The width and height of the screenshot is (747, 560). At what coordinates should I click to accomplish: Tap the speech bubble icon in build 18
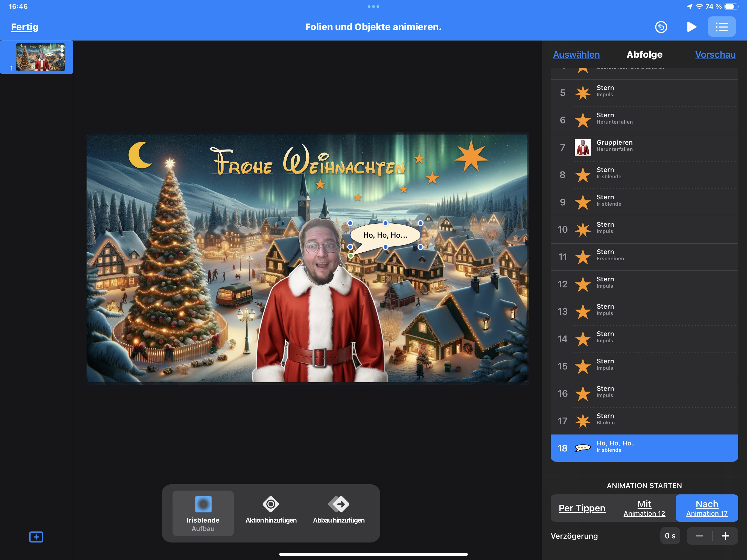pyautogui.click(x=583, y=448)
